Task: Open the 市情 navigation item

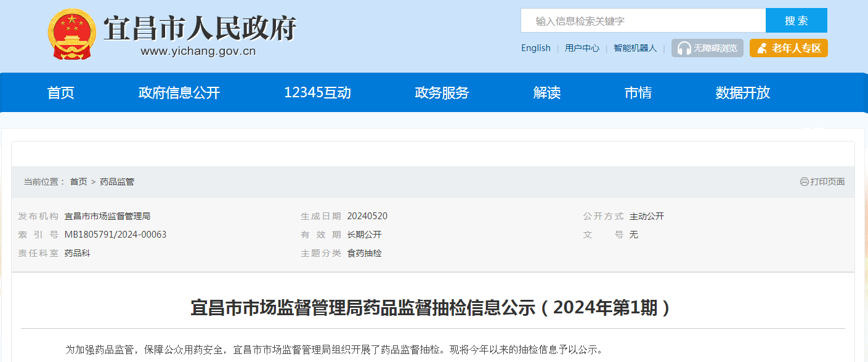Action: [x=638, y=92]
